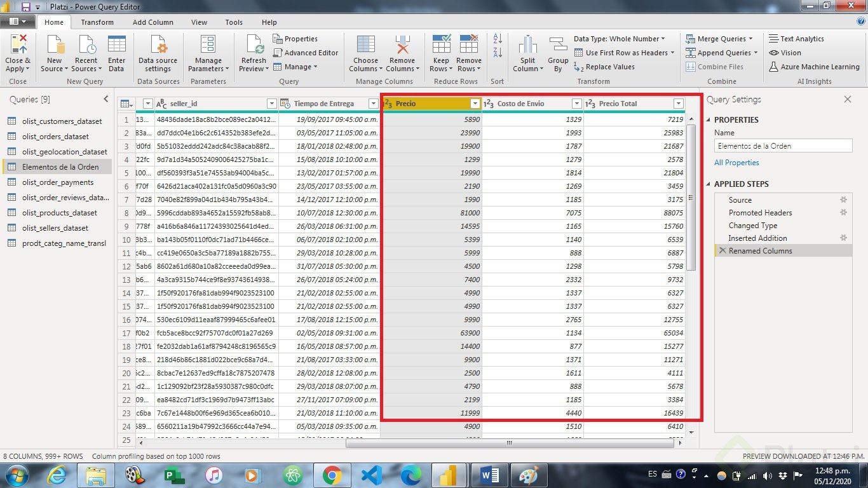This screenshot has width=868, height=488.
Task: Open settings gear for Inserted Addition step
Action: [844, 238]
